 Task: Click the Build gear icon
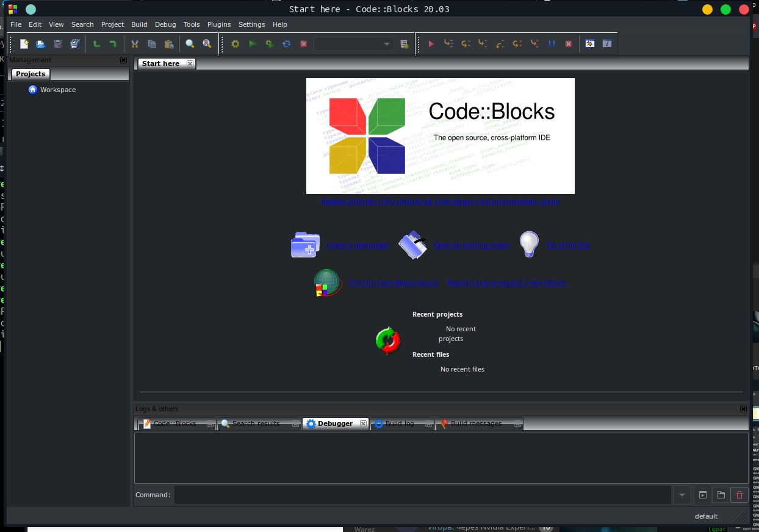tap(235, 44)
